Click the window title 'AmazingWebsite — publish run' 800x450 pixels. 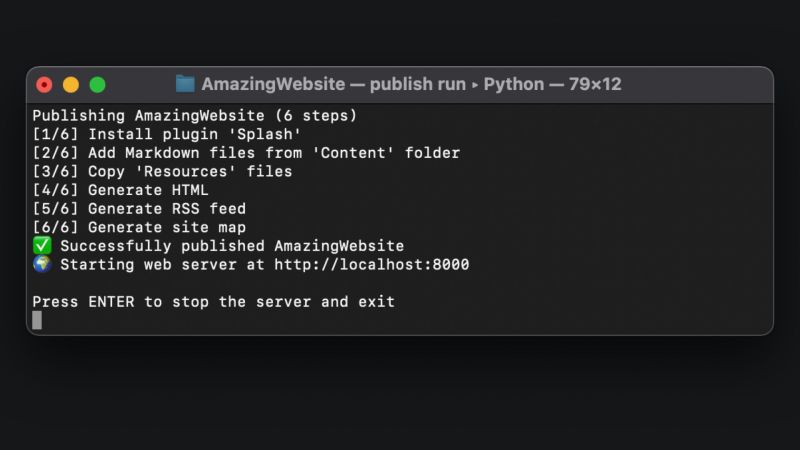tap(334, 84)
